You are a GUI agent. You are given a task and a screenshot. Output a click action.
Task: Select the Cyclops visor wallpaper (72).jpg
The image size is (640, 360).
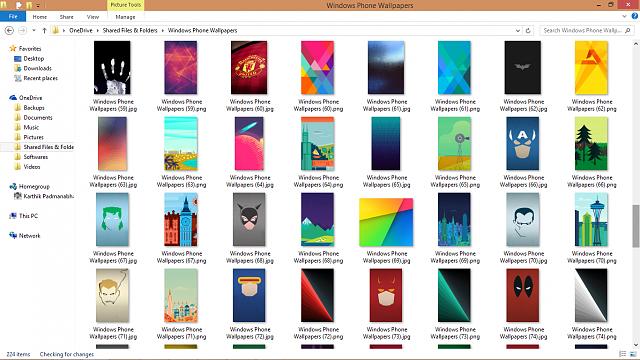click(249, 296)
